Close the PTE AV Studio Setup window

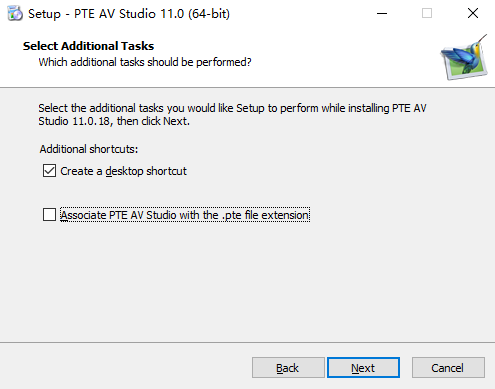coord(473,14)
